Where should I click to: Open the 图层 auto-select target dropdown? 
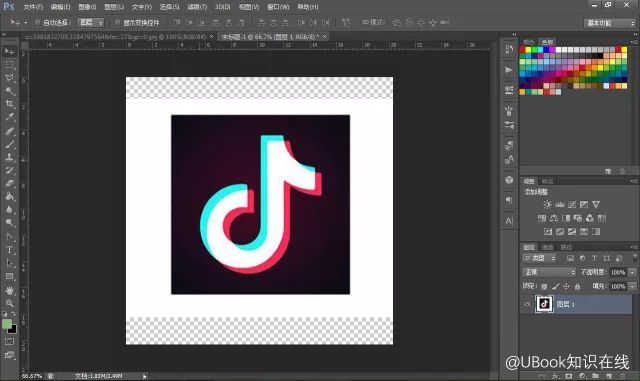pyautogui.click(x=91, y=22)
